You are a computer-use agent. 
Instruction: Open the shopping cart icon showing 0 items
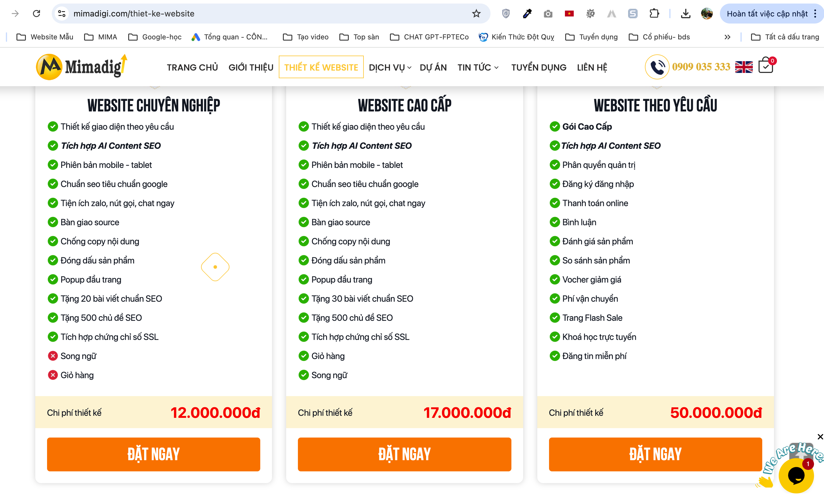tap(766, 66)
